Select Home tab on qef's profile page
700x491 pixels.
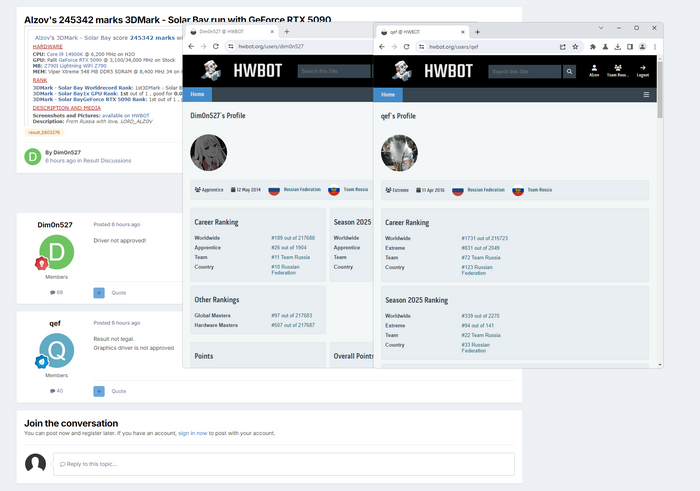388,95
